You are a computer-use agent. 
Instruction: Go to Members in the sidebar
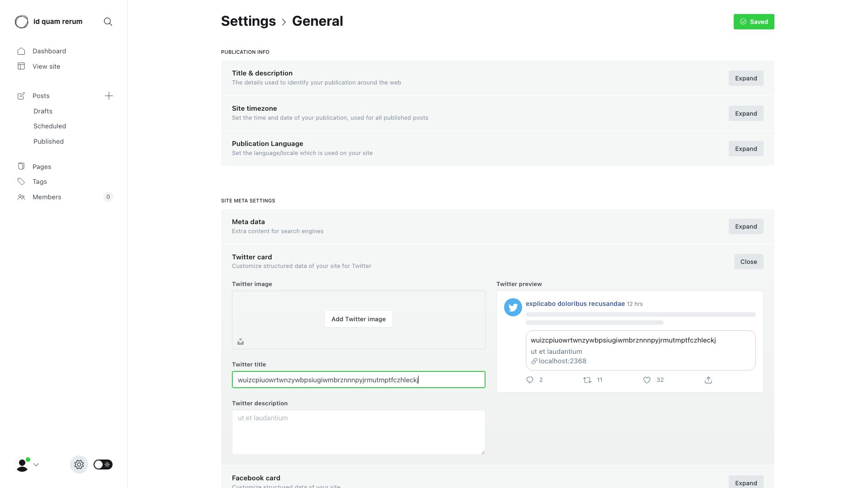pyautogui.click(x=47, y=197)
